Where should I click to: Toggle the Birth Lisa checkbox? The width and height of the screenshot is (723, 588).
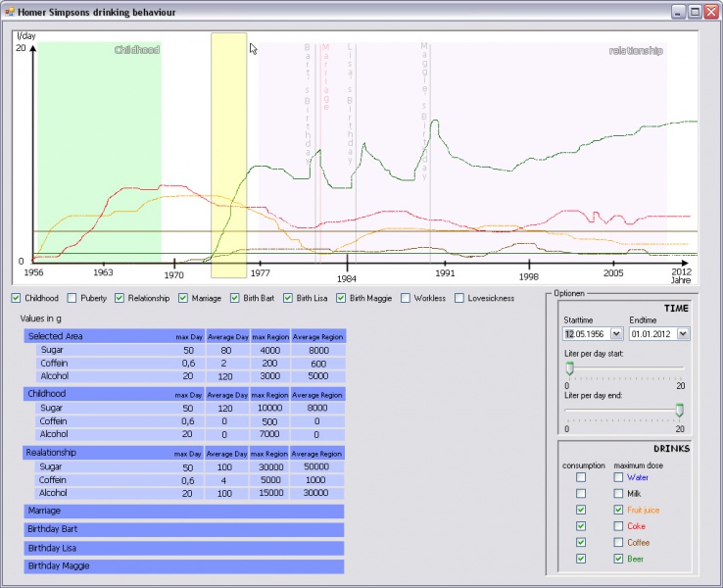pyautogui.click(x=288, y=298)
